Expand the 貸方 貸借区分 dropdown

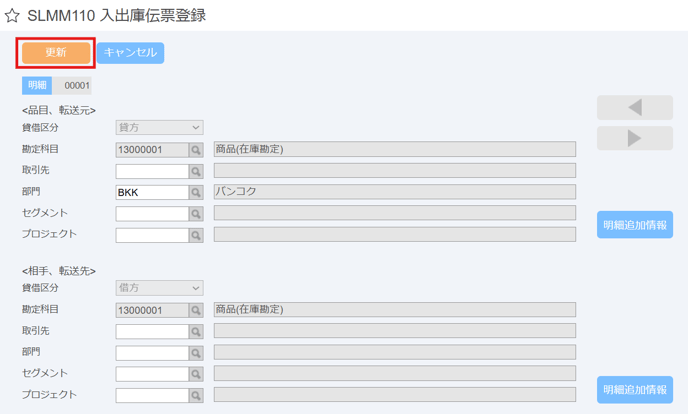159,128
